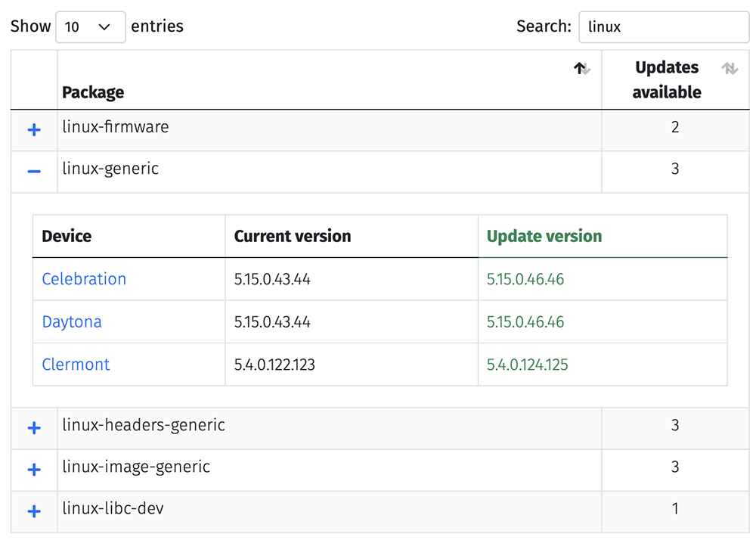Select the linux-generic package name
Screen dimensions: 756x540
(x=110, y=169)
